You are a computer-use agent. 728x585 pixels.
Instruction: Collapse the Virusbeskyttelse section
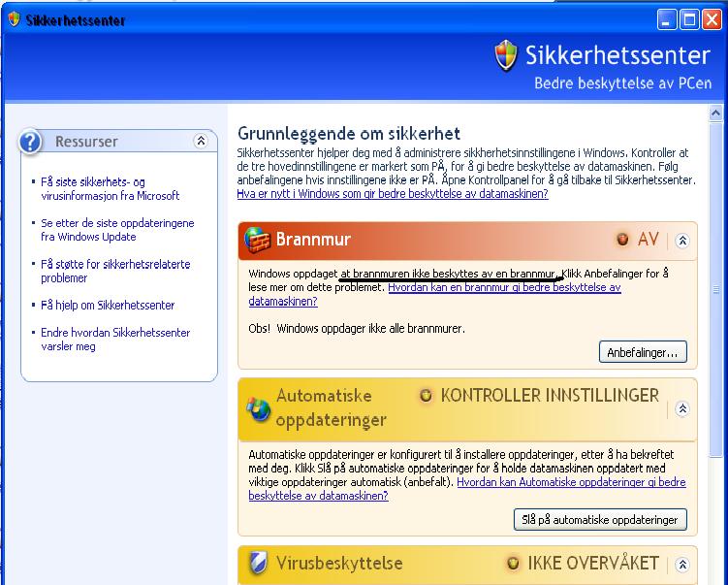point(682,564)
